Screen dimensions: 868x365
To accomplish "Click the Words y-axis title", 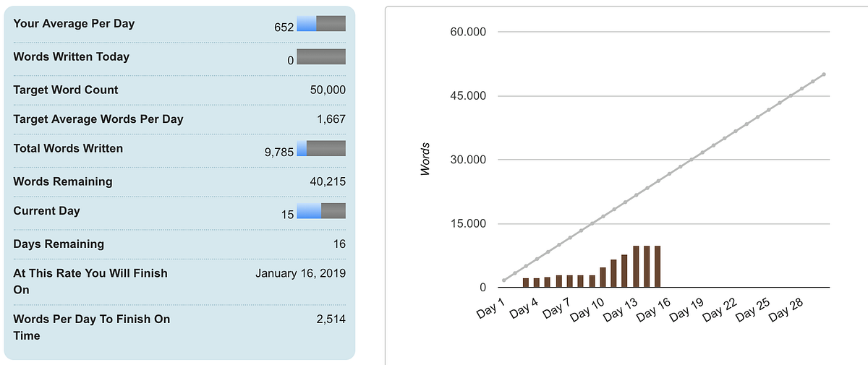I will 425,159.
